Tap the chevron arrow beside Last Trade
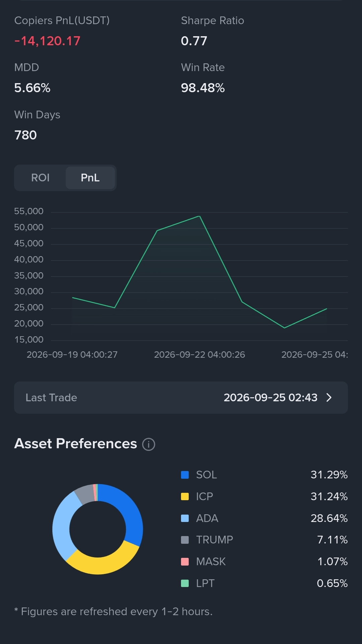The image size is (362, 644). pos(329,398)
